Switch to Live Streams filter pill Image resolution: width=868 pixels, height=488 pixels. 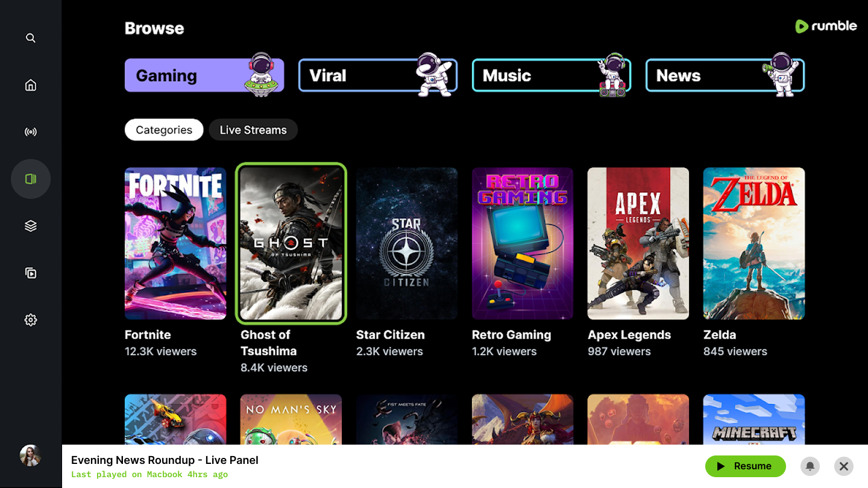[253, 130]
